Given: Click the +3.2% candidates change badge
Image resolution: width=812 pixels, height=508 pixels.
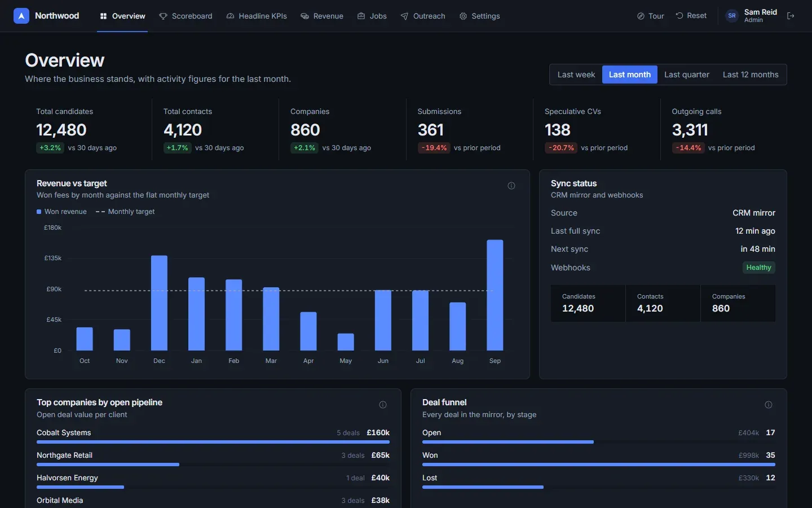Looking at the screenshot, I should pyautogui.click(x=50, y=148).
